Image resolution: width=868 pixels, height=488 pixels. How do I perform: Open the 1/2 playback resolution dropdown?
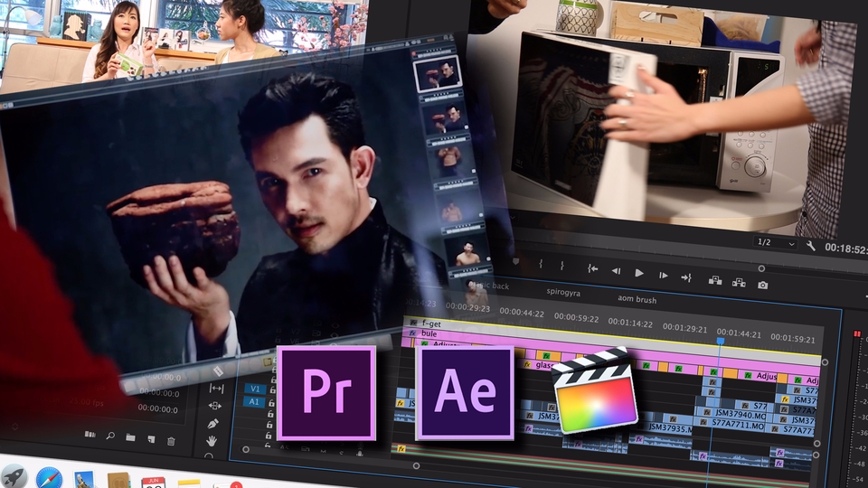776,242
